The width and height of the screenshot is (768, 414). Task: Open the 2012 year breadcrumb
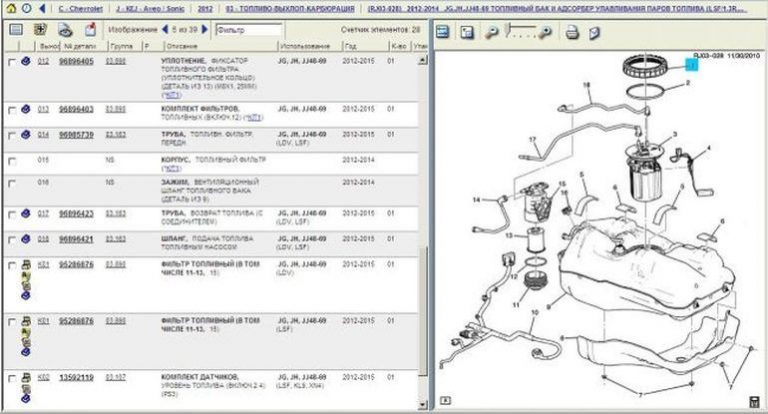(x=204, y=7)
